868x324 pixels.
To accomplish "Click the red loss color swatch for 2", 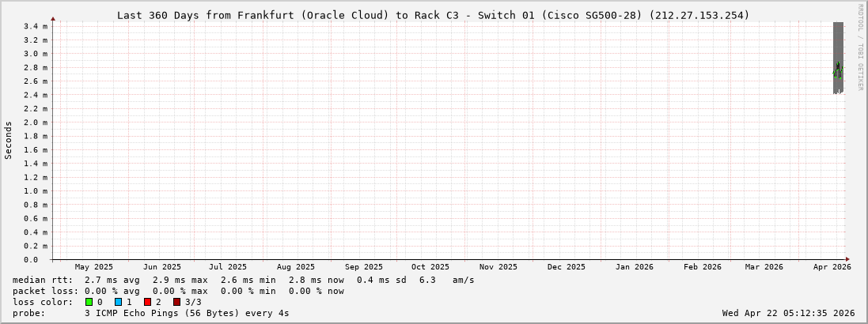I will pos(147,302).
